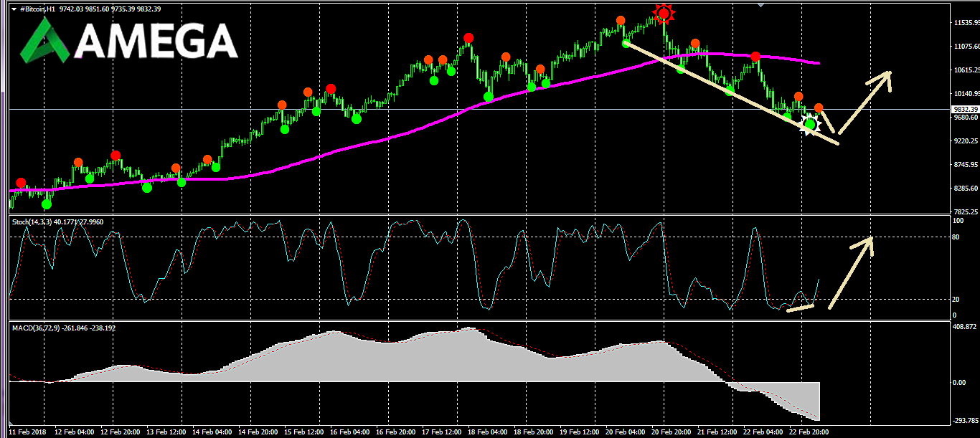Select the red sun marker at the price peak
The width and height of the screenshot is (980, 438).
(x=664, y=13)
